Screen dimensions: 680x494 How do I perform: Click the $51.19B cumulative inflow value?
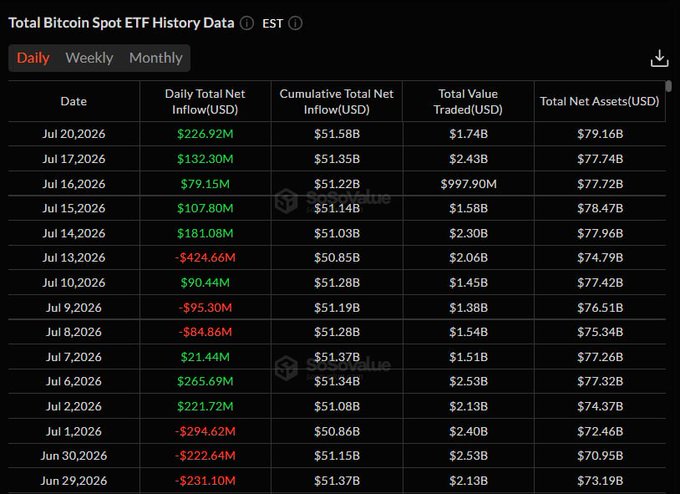[337, 308]
